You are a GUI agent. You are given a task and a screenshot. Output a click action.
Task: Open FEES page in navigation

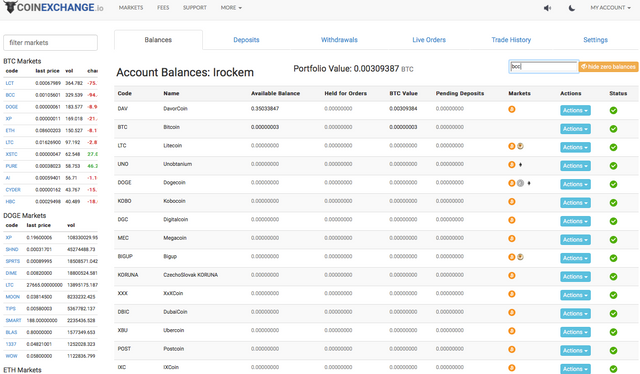pyautogui.click(x=163, y=8)
